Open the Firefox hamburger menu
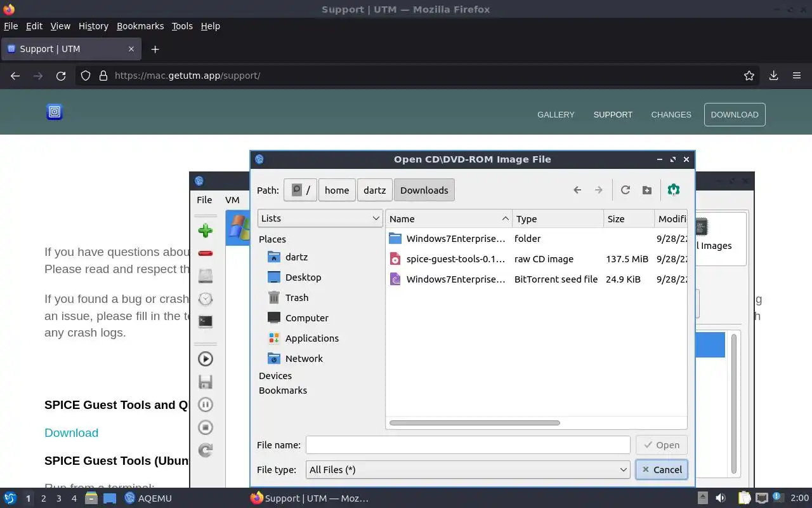 pyautogui.click(x=797, y=76)
